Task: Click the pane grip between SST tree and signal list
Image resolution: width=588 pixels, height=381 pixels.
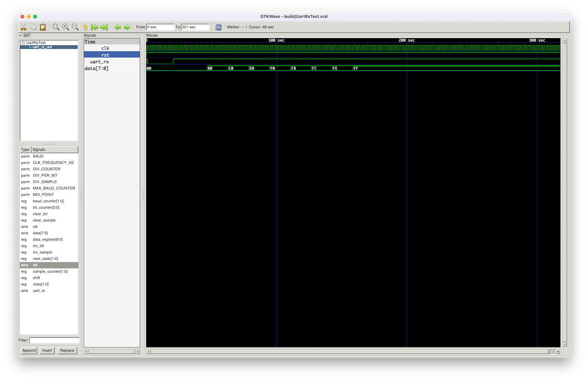Action: click(49, 144)
